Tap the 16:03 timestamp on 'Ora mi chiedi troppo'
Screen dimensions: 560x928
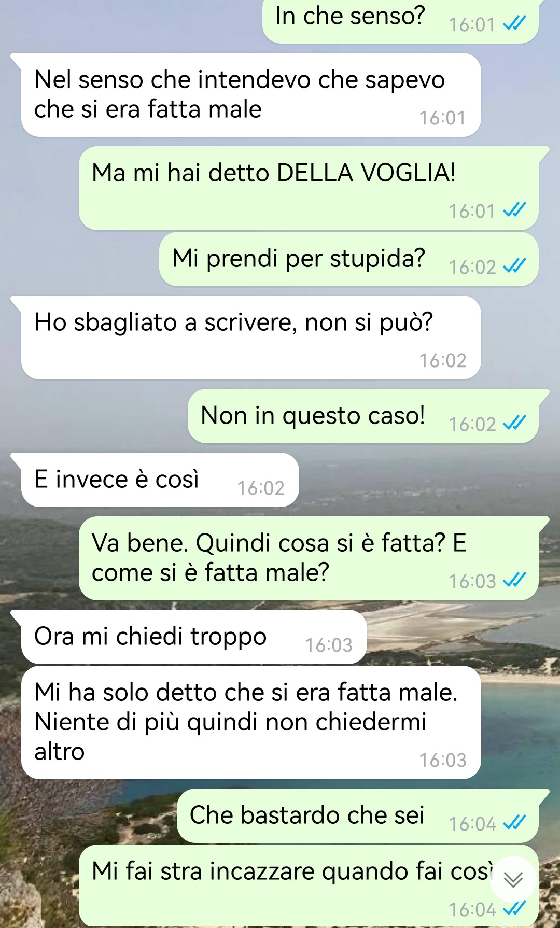329,645
